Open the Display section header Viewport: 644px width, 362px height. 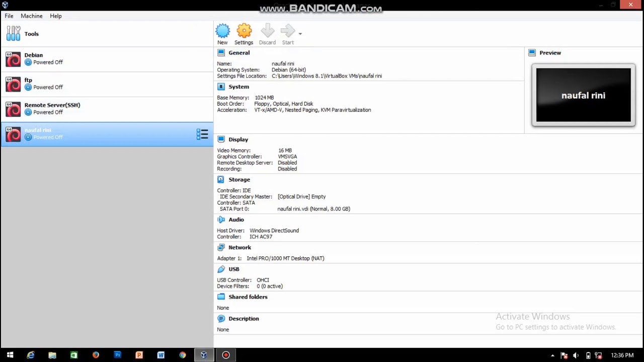click(238, 140)
